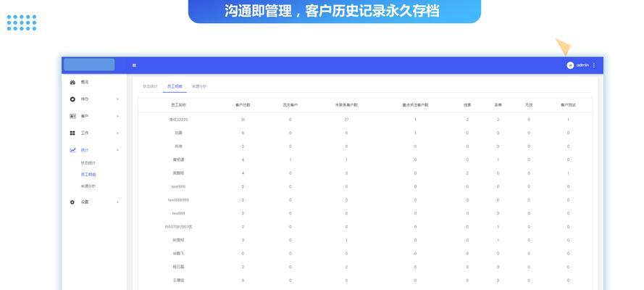The height and width of the screenshot is (290, 644).
Task: Click the 客户 contact card icon
Action: coord(72,116)
